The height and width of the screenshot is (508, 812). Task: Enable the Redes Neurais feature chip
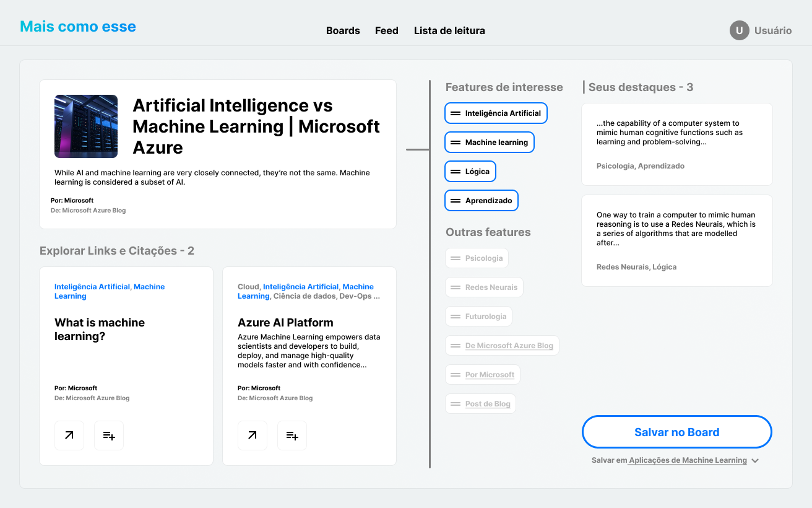[484, 287]
